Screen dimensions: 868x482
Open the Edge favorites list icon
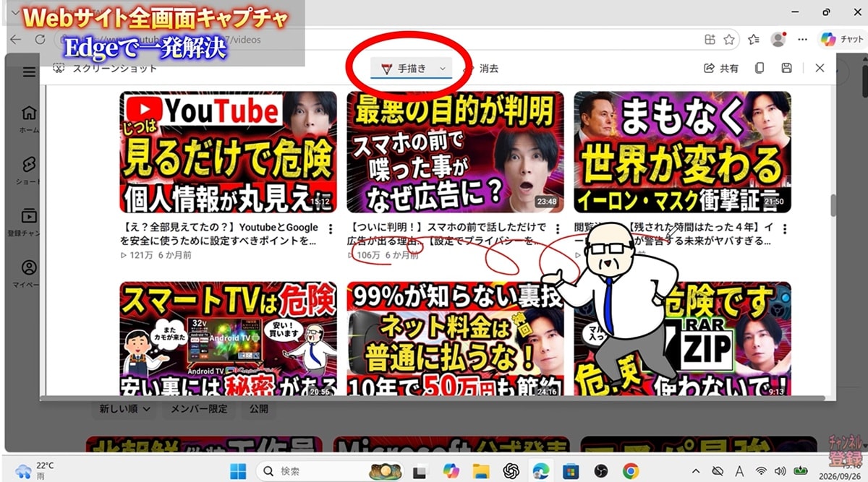tap(754, 39)
